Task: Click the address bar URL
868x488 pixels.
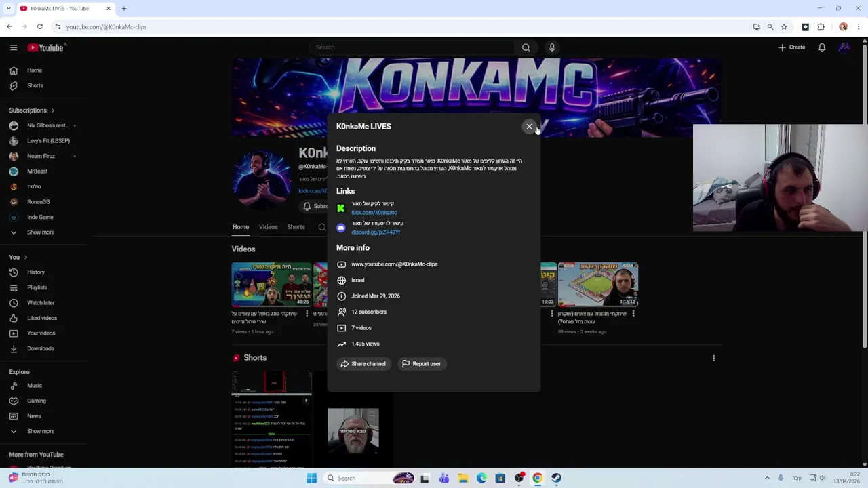Action: pos(106,27)
